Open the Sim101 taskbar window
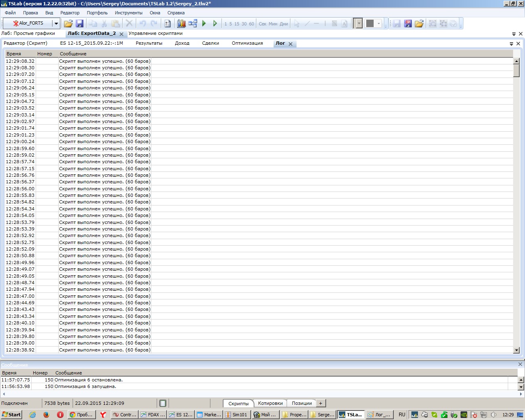Image resolution: width=525 pixels, height=420 pixels. [236, 415]
